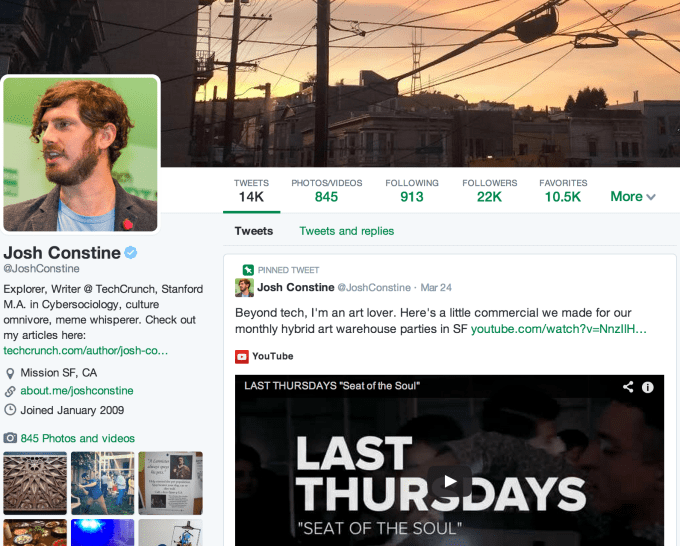Open the youtube.com link in pinned tweet

coord(559,329)
